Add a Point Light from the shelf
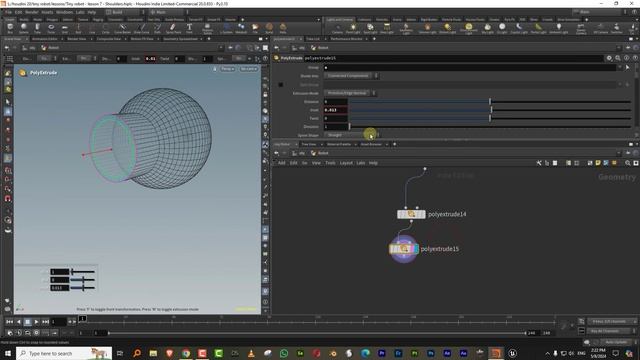640x360 pixels. 353,28
